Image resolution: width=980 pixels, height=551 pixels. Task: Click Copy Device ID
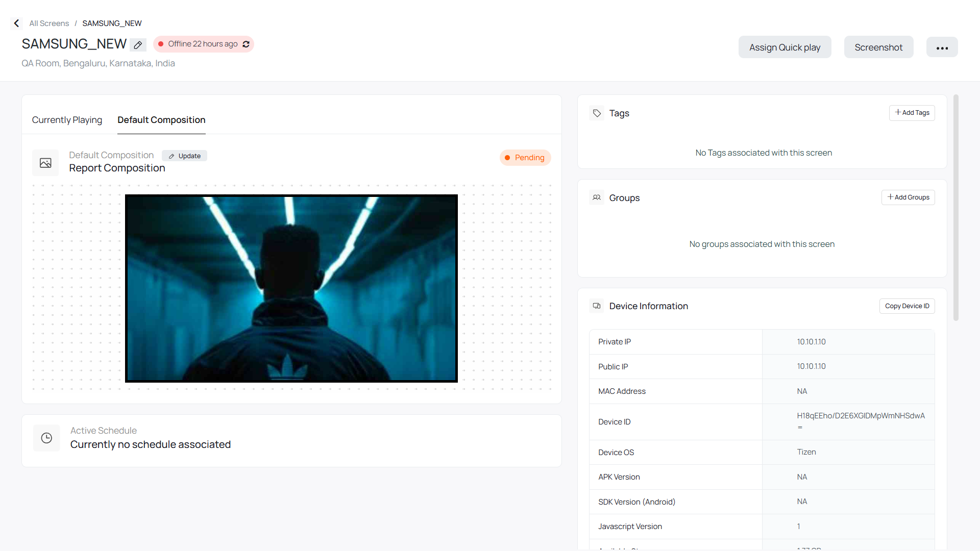907,306
